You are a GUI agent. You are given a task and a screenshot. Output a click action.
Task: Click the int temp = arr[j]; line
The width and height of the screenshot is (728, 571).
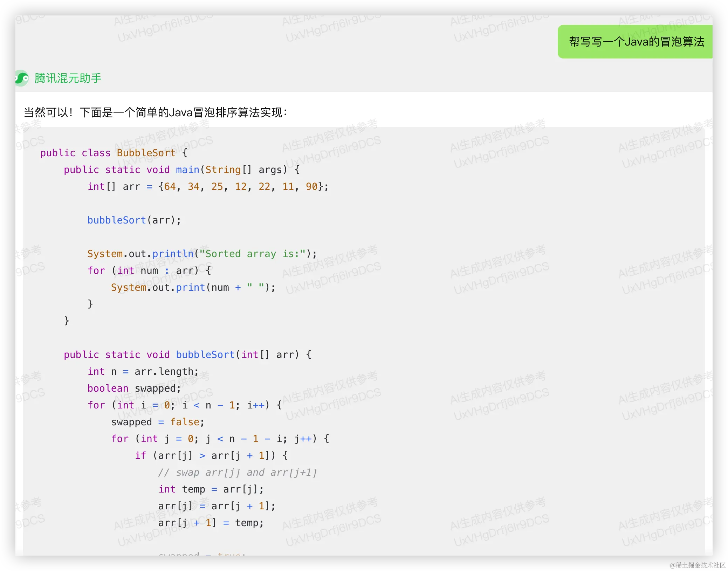211,489
